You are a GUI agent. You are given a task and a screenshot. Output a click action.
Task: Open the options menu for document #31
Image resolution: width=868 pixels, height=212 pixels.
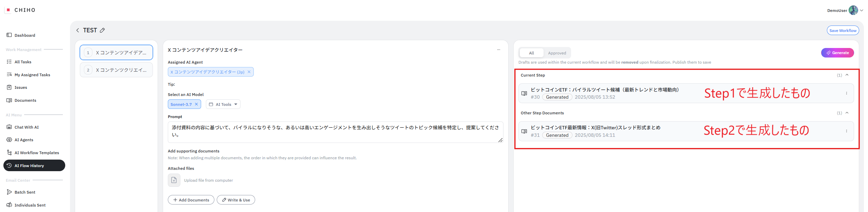pyautogui.click(x=846, y=131)
